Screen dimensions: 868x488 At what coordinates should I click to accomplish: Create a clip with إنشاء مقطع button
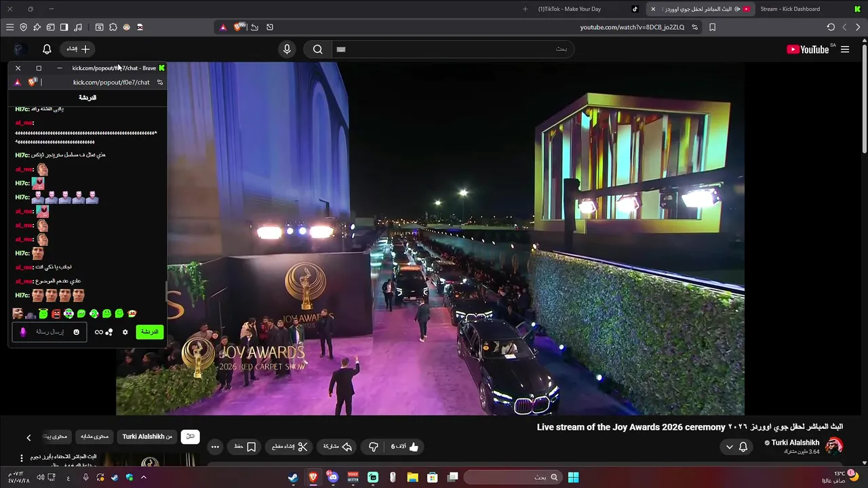coord(290,447)
